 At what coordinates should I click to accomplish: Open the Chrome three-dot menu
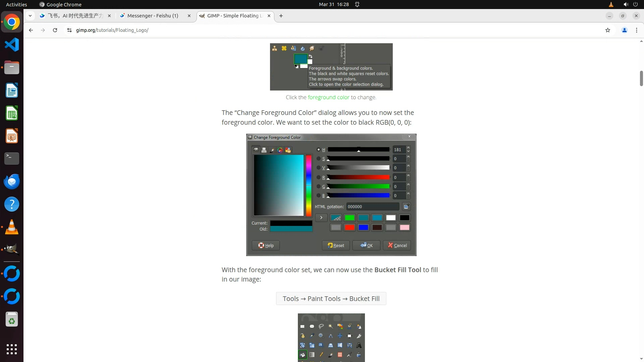636,30
